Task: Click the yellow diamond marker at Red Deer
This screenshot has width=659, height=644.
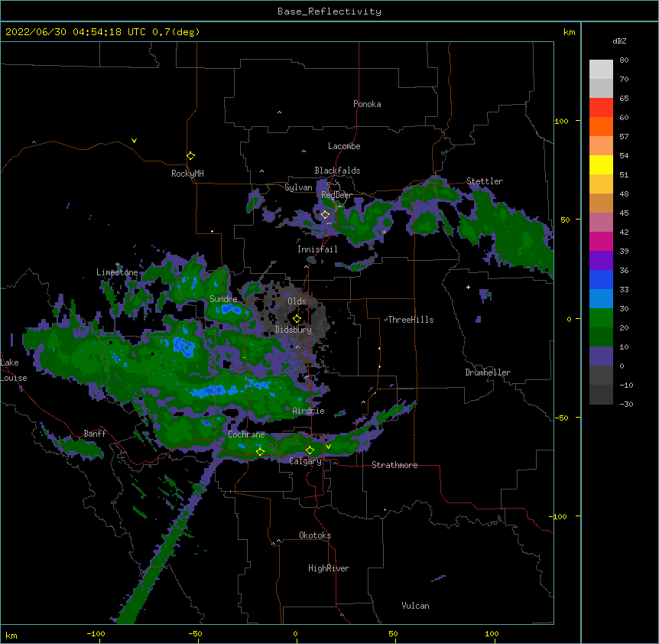Action: (325, 215)
